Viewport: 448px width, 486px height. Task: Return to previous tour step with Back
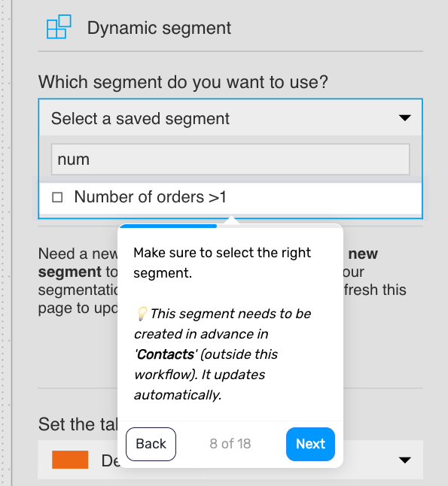point(151,444)
